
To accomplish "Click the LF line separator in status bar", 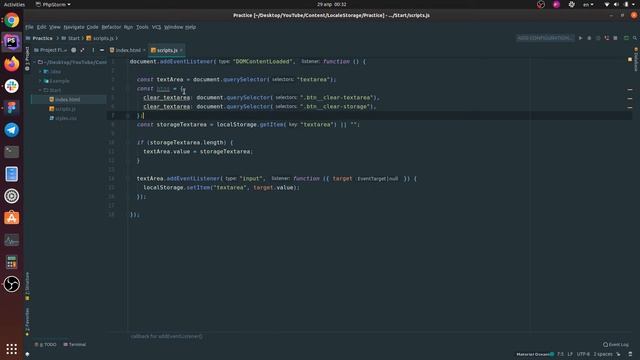I will tap(570, 354).
